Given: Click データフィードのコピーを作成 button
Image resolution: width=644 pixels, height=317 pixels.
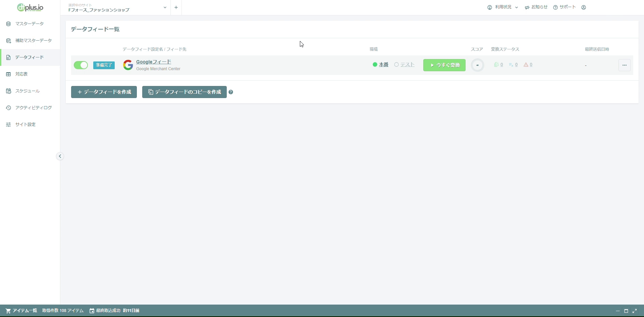Looking at the screenshot, I should click(184, 92).
